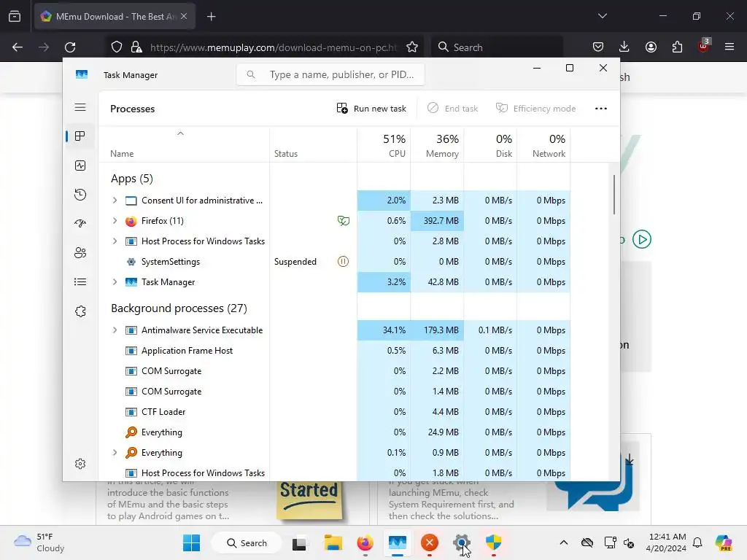
Task: Open the three-dot more options menu
Action: [x=601, y=109]
